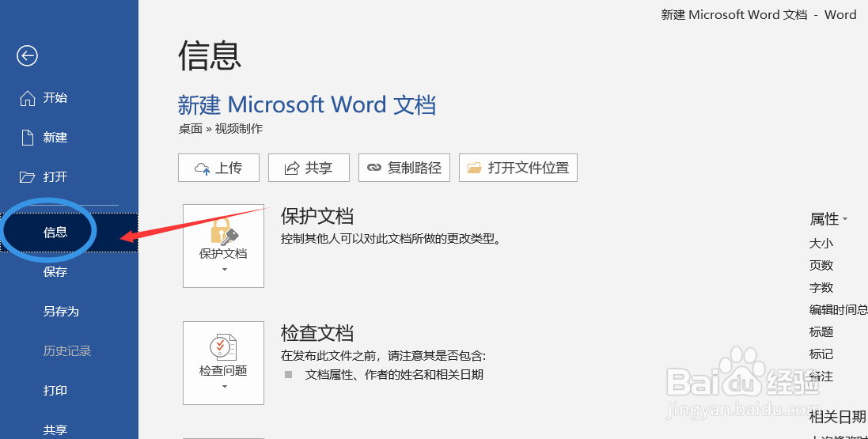
Task: Click the 字数 property label
Action: coord(821,288)
